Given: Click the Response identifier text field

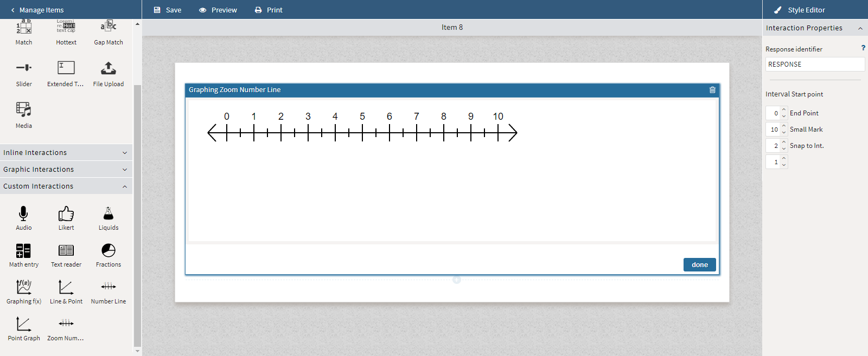Looking at the screenshot, I should (x=814, y=64).
